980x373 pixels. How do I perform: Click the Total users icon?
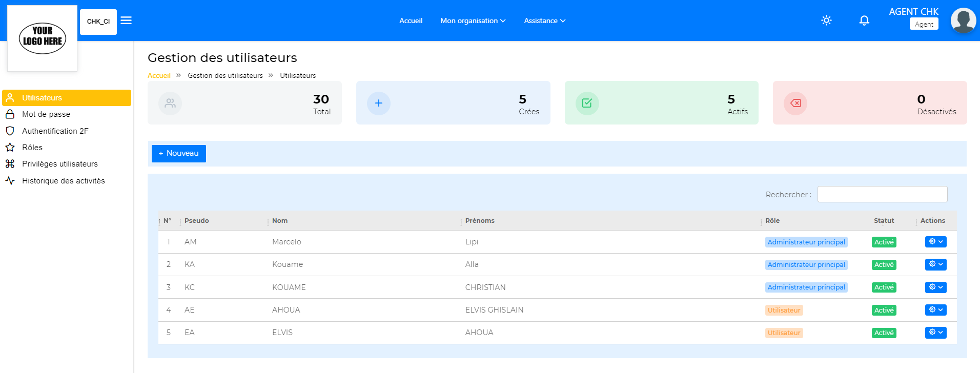coord(170,103)
